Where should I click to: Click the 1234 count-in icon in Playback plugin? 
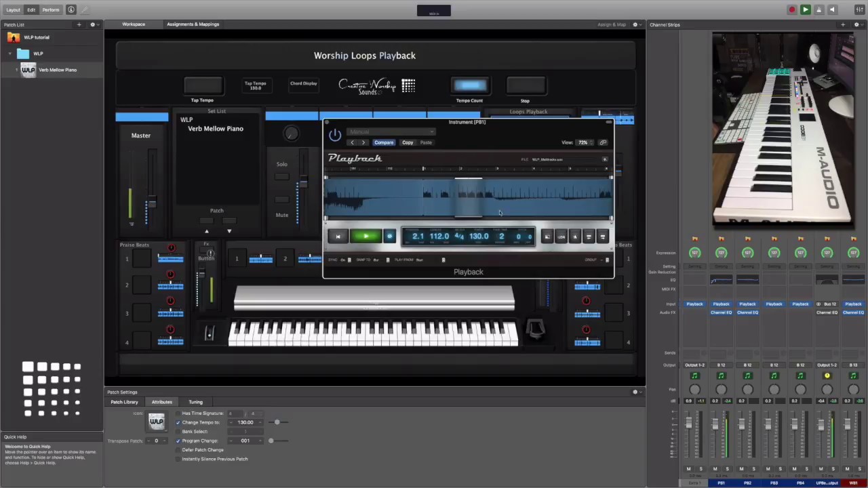point(561,236)
